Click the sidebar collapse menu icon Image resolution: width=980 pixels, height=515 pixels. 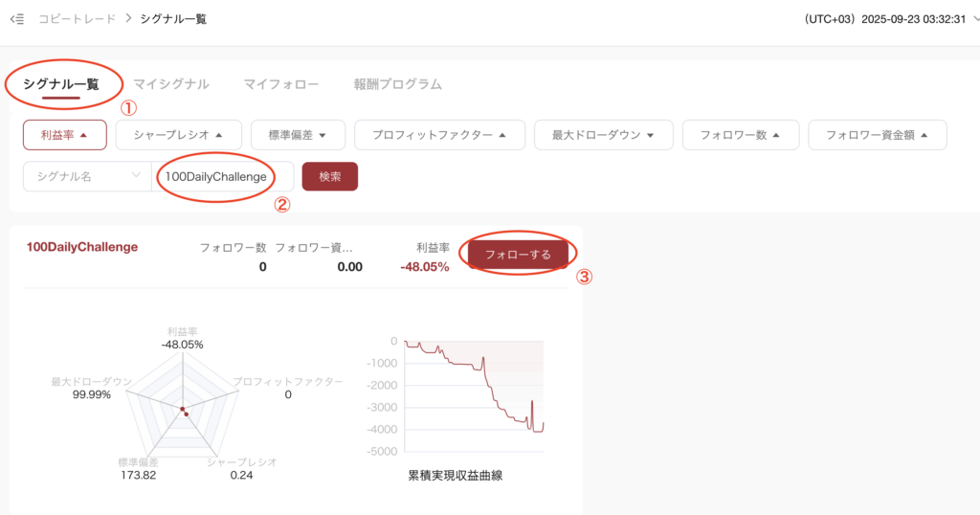pos(16,19)
